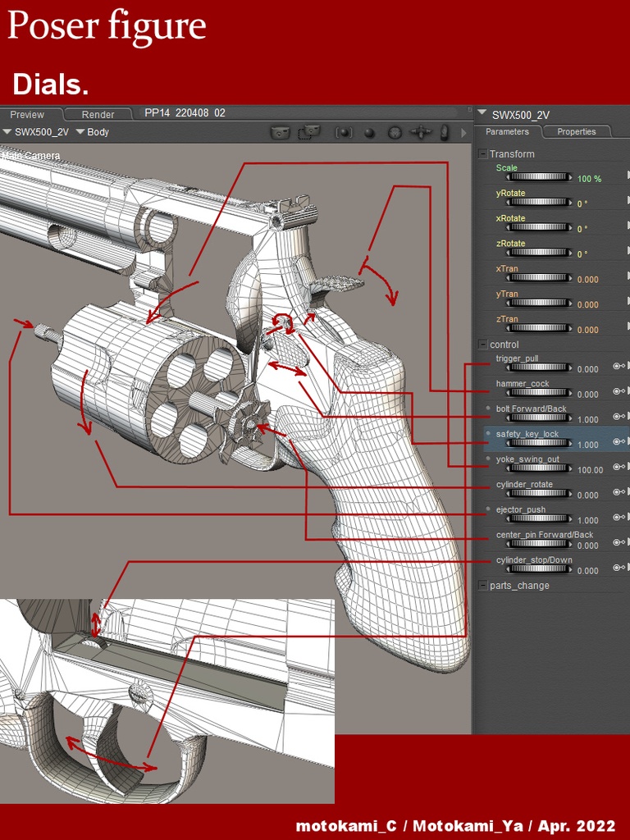
Task: Click the keyframe icon for bolt Forward/Back
Action: (x=619, y=416)
